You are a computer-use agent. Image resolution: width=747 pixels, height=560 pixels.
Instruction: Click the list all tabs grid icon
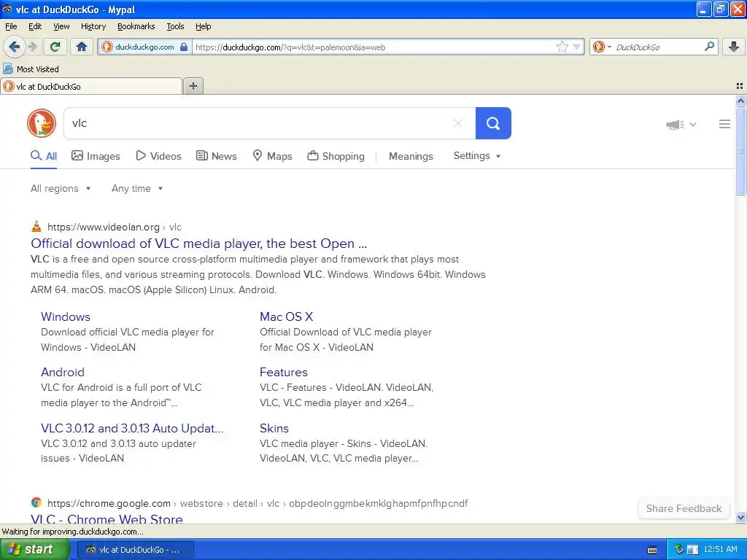[x=740, y=86]
